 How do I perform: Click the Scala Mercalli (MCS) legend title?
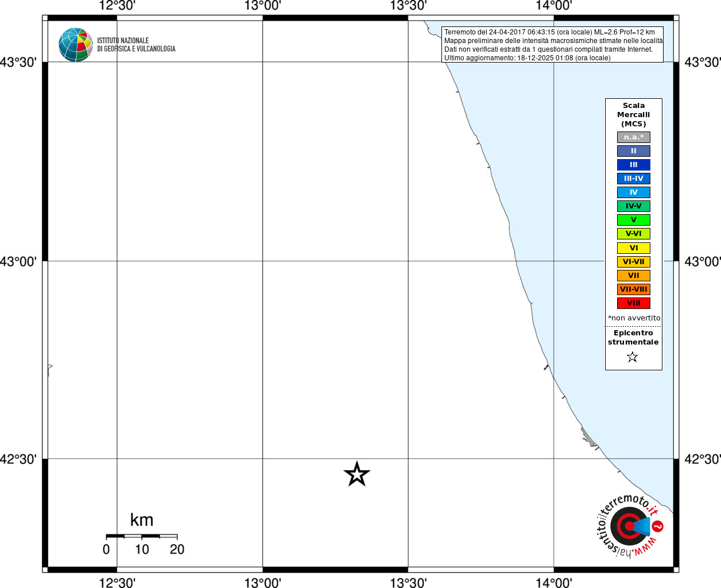pyautogui.click(x=634, y=115)
